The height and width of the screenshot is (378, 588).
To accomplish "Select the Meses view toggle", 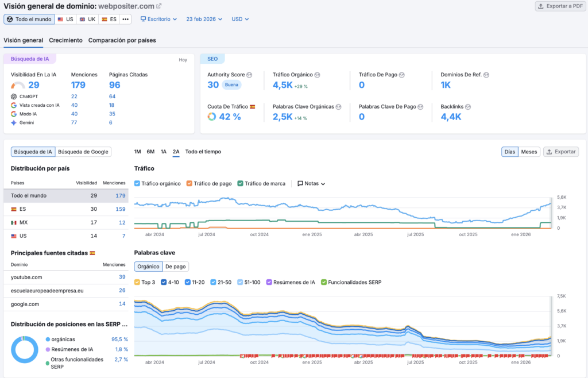I will click(x=529, y=152).
